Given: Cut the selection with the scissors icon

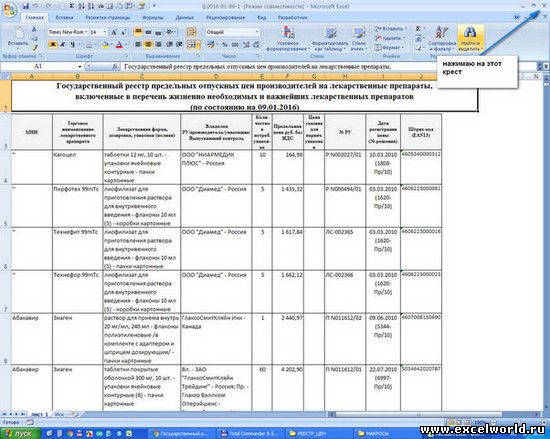Looking at the screenshot, I should click(x=34, y=29).
